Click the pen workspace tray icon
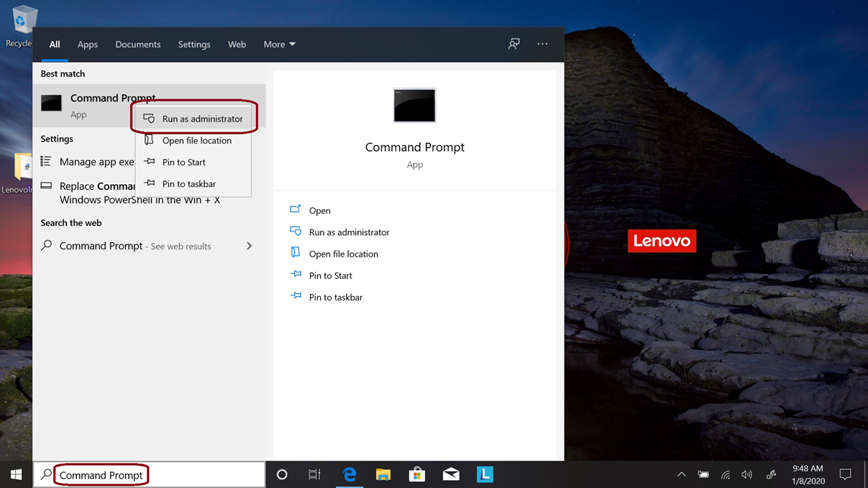Viewport: 868px width, 488px height. 771,474
